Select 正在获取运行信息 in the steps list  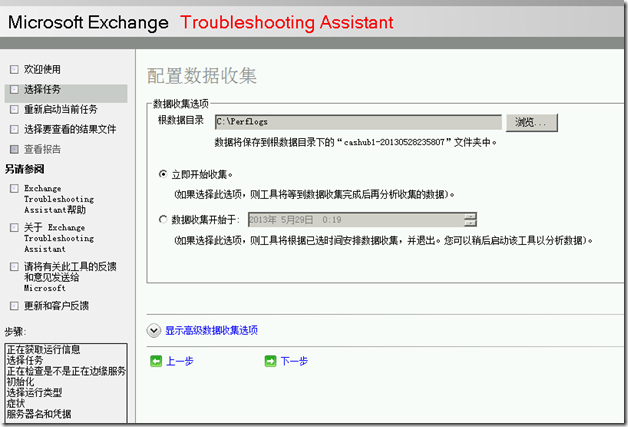pyautogui.click(x=43, y=349)
